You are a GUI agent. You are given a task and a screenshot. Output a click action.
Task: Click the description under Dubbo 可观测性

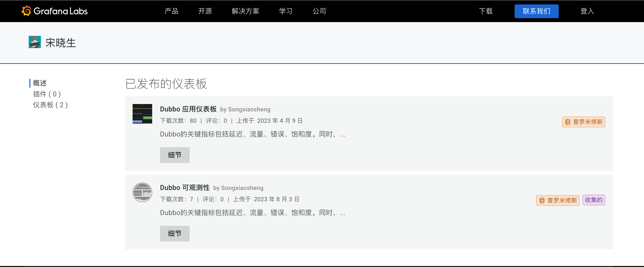(x=253, y=213)
